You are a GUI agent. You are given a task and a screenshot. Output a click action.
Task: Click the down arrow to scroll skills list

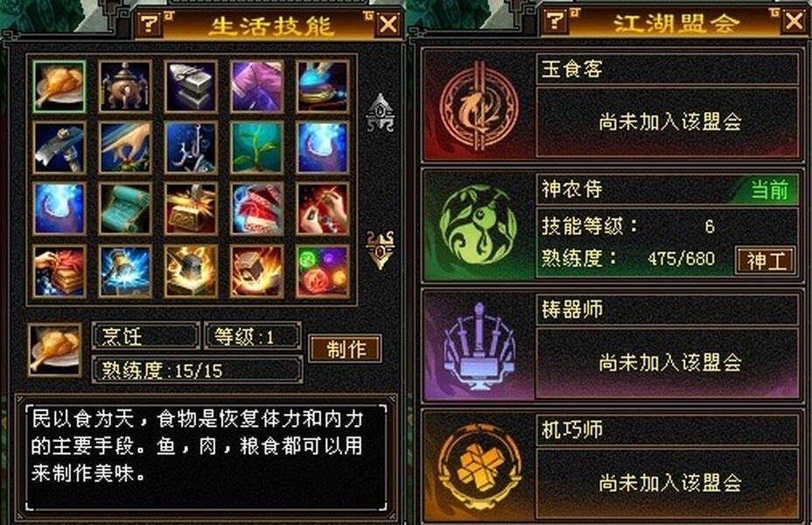[x=380, y=249]
